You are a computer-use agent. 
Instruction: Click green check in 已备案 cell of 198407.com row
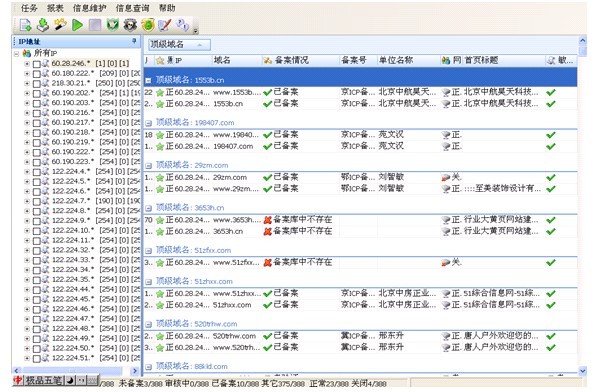(x=268, y=146)
